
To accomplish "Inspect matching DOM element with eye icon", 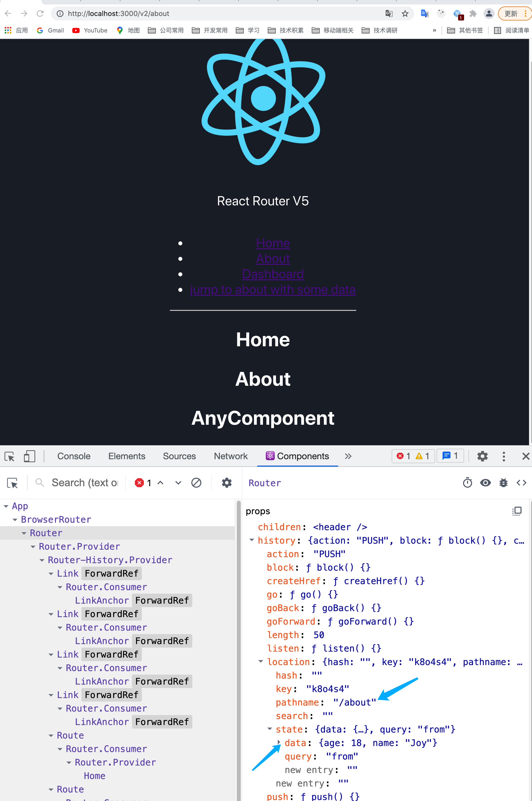I will (486, 483).
